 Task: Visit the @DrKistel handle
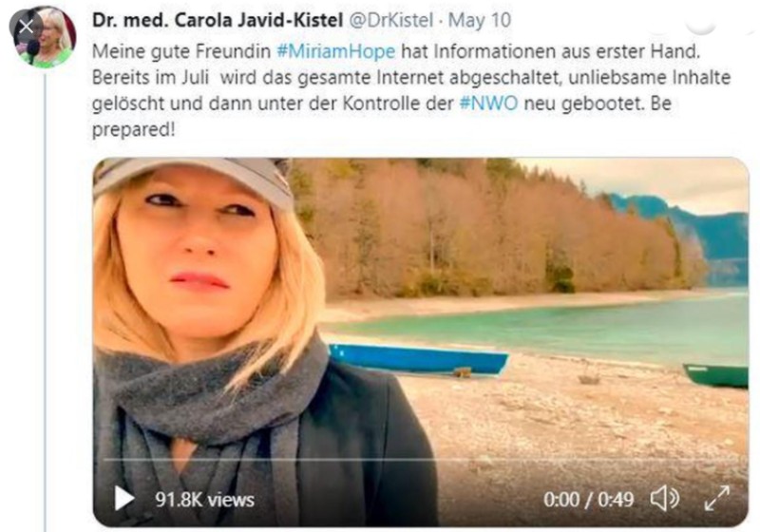point(390,20)
